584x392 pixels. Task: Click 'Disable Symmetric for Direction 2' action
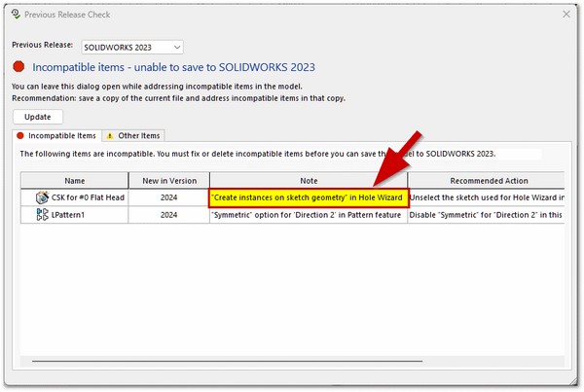(486, 215)
